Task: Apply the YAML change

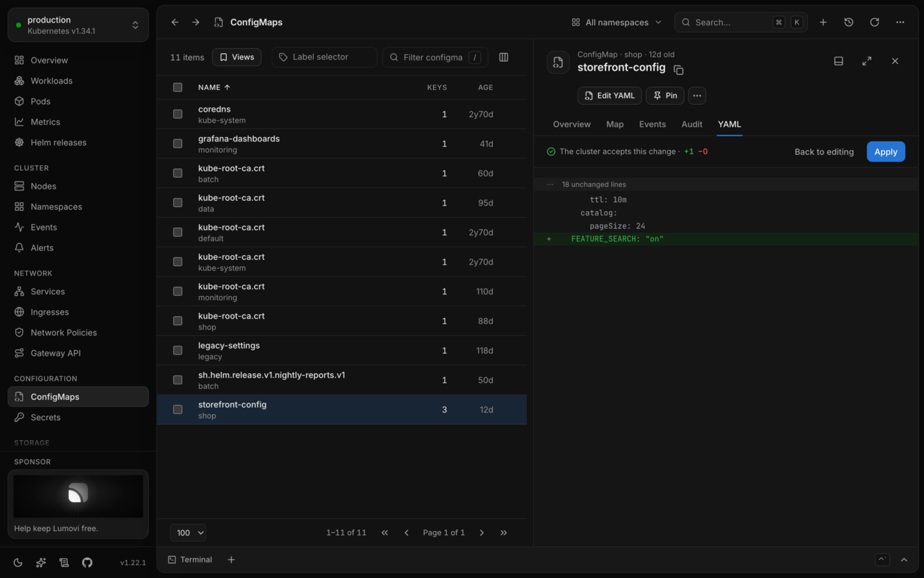Action: point(886,152)
